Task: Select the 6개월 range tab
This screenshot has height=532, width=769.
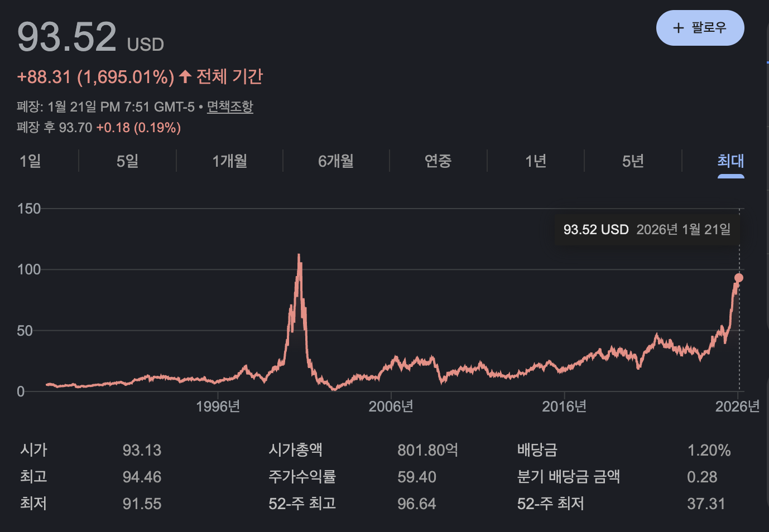Action: coord(336,161)
